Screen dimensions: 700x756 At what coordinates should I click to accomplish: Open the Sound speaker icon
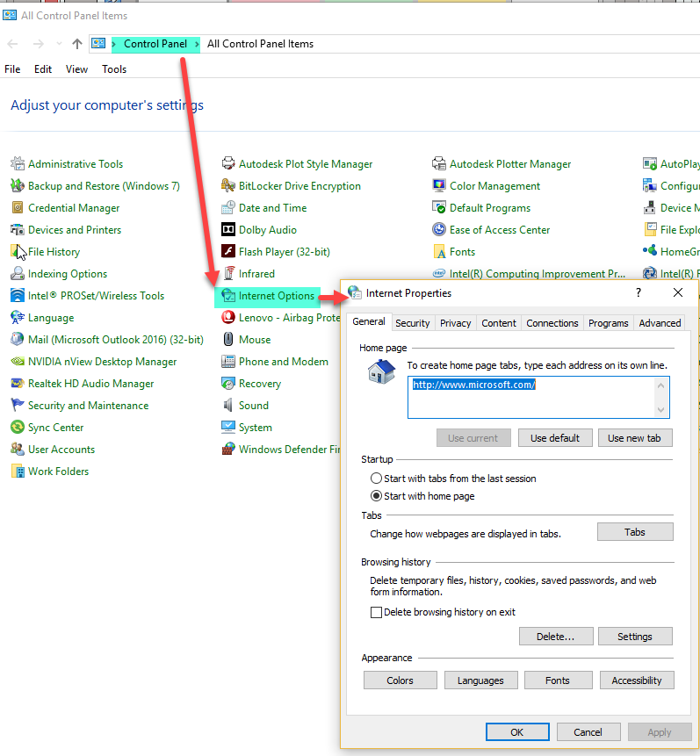pos(228,405)
